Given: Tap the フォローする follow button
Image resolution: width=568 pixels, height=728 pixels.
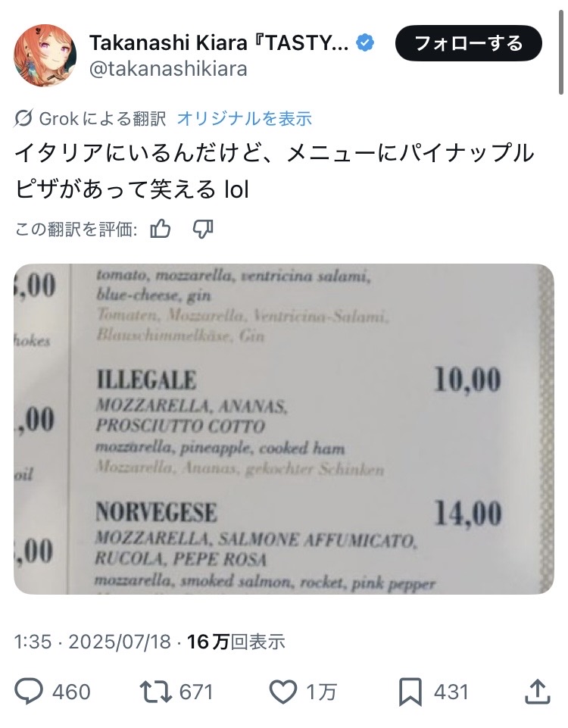Looking at the screenshot, I should point(468,43).
